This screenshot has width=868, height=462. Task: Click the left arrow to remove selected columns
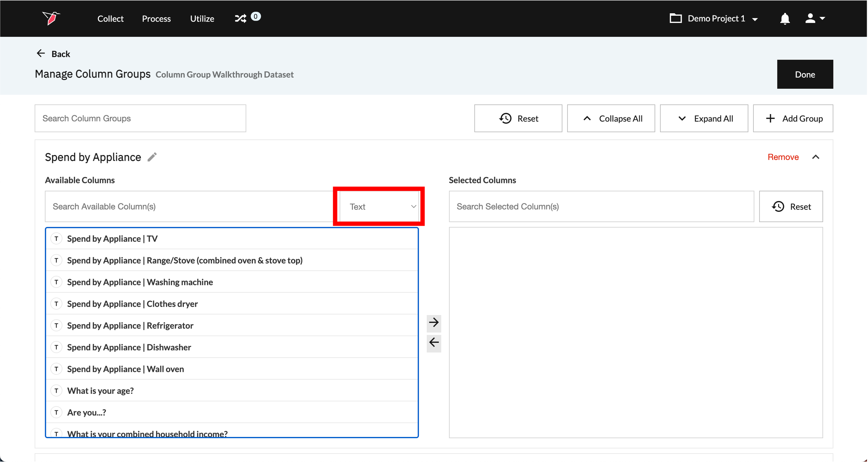(434, 343)
